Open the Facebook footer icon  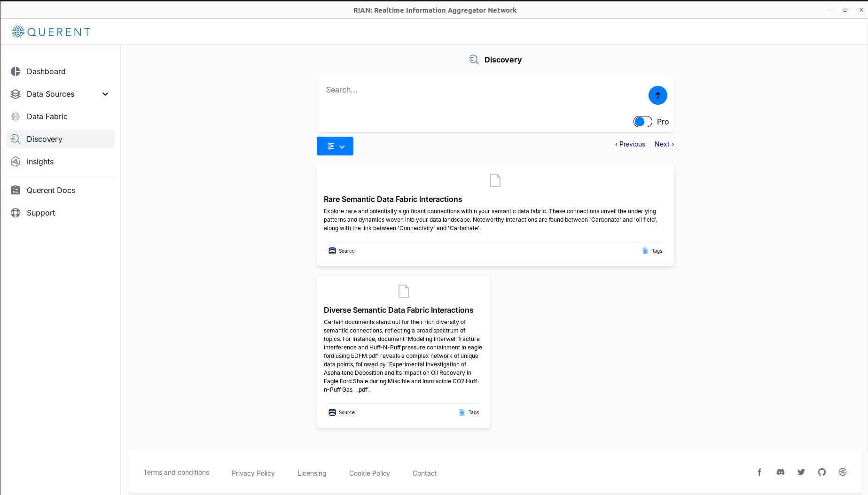pyautogui.click(x=759, y=472)
